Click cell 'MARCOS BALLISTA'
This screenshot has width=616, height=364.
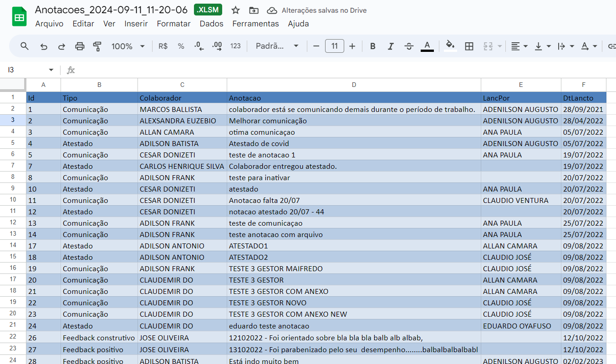point(182,109)
